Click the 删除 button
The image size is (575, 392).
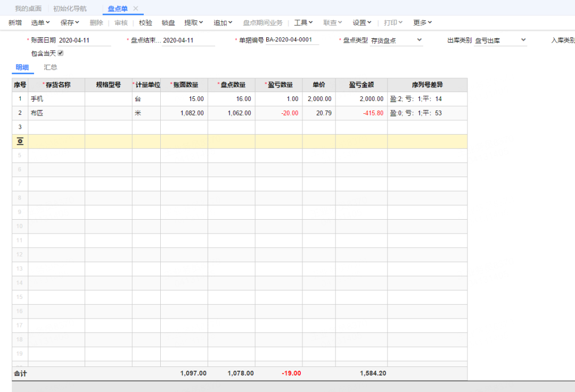(96, 23)
